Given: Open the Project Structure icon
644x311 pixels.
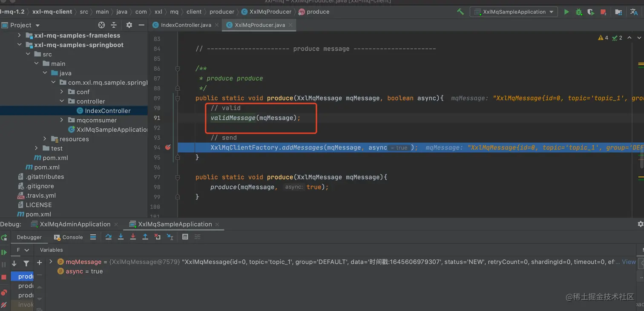Looking at the screenshot, I should [618, 12].
